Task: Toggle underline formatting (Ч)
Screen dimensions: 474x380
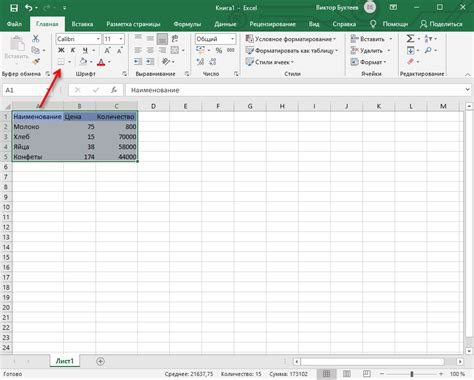Action: (x=85, y=50)
